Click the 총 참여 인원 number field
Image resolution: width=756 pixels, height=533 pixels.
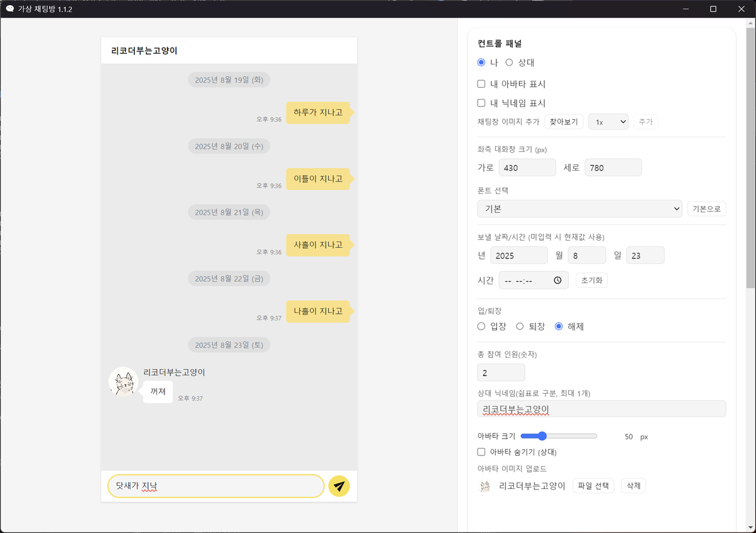coord(501,372)
